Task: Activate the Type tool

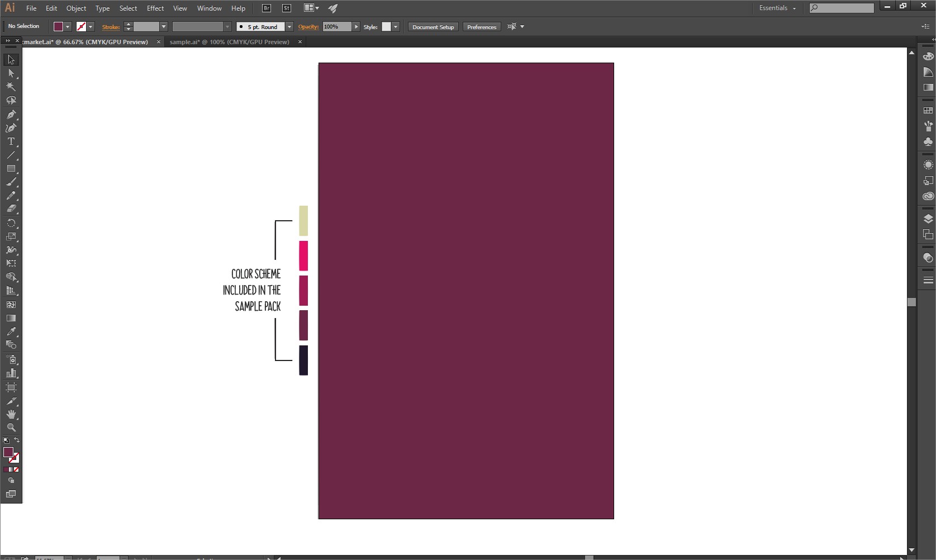Action: [11, 141]
